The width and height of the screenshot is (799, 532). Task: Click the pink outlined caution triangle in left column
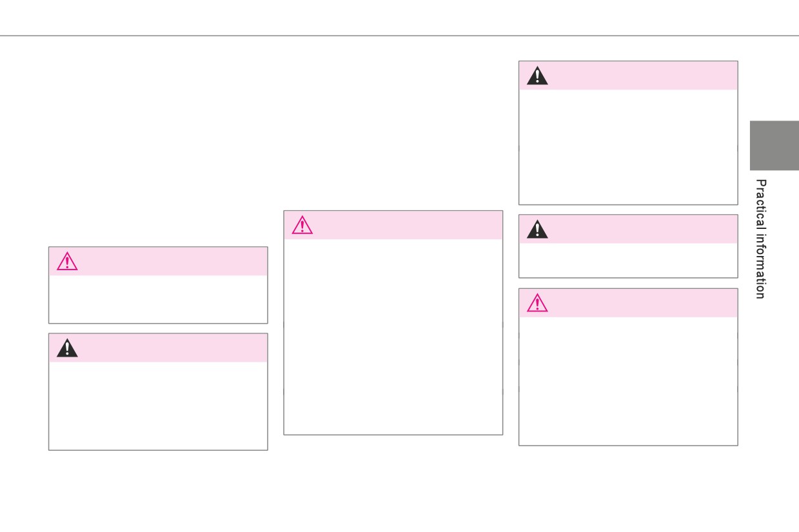67,261
